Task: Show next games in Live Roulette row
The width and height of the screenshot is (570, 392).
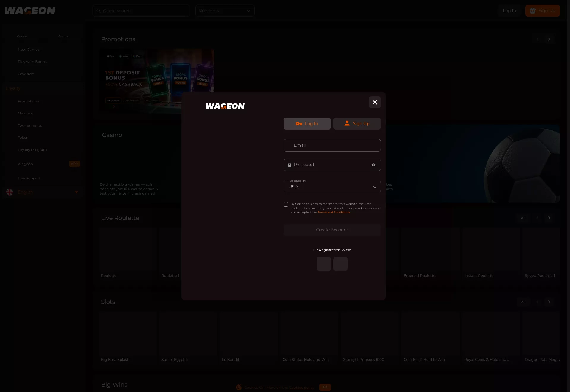Action: click(549, 218)
